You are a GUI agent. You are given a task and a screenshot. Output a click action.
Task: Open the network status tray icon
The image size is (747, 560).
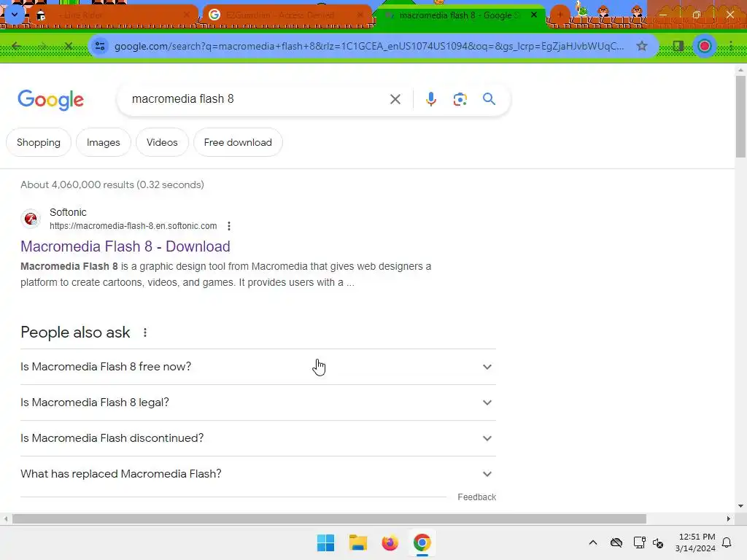[x=639, y=542]
